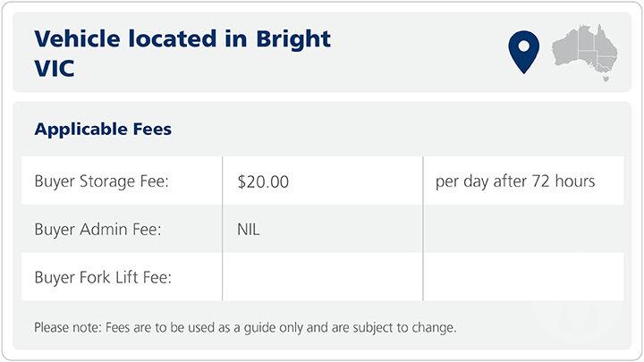The width and height of the screenshot is (644, 362).
Task: Click the 'per day after 72 hours' cell
Action: [x=515, y=181]
